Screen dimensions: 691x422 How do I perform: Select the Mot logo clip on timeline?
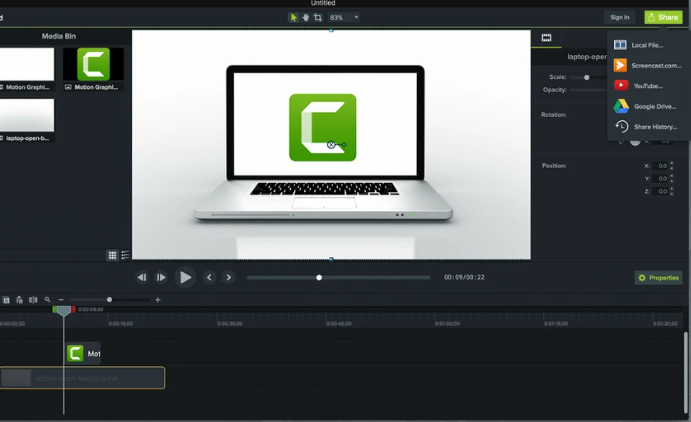click(83, 354)
